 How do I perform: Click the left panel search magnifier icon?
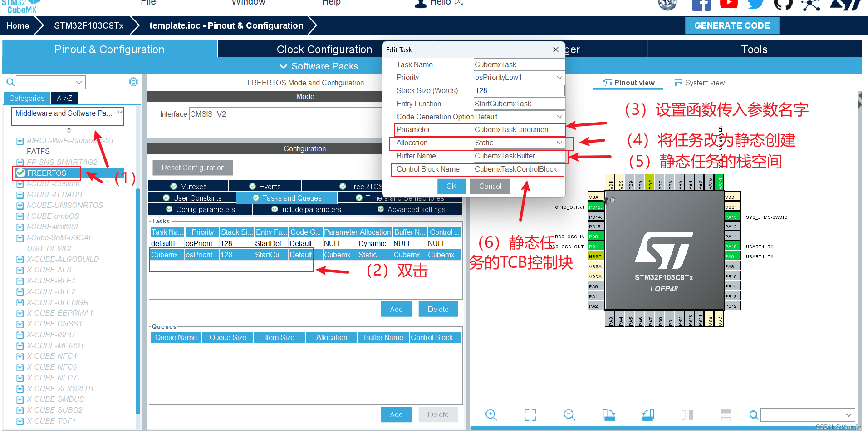[10, 82]
